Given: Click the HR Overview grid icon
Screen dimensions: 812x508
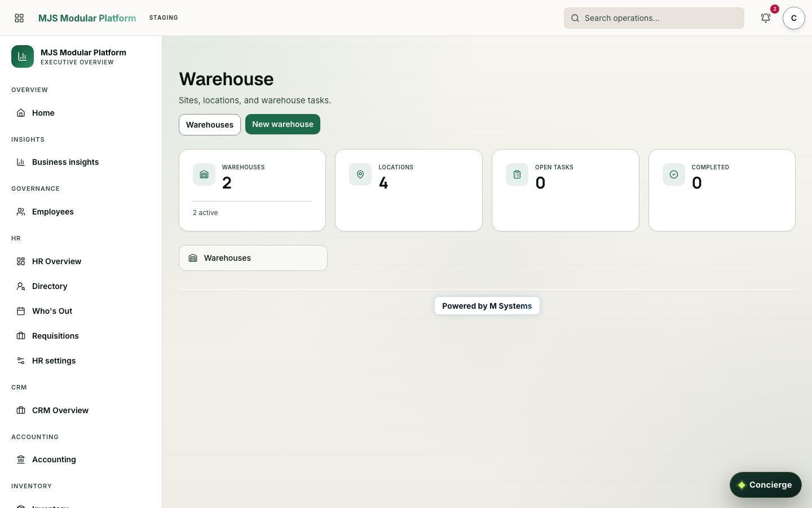Looking at the screenshot, I should 21,261.
